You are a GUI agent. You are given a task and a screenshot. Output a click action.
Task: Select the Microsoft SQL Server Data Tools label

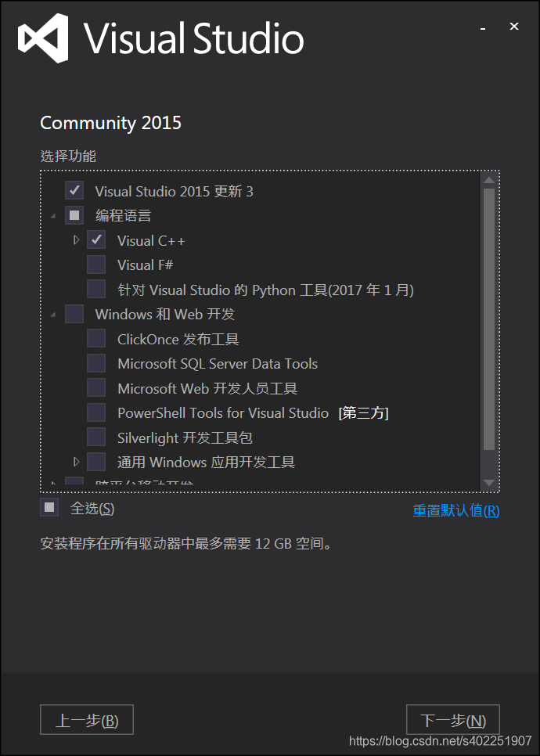point(218,364)
